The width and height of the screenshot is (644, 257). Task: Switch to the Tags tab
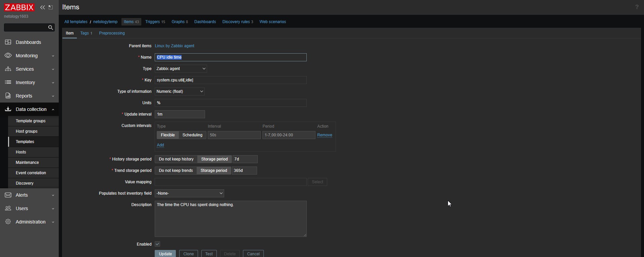(x=86, y=33)
